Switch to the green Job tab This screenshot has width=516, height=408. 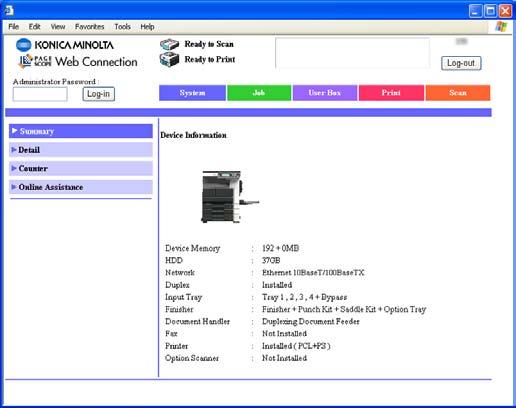(259, 93)
